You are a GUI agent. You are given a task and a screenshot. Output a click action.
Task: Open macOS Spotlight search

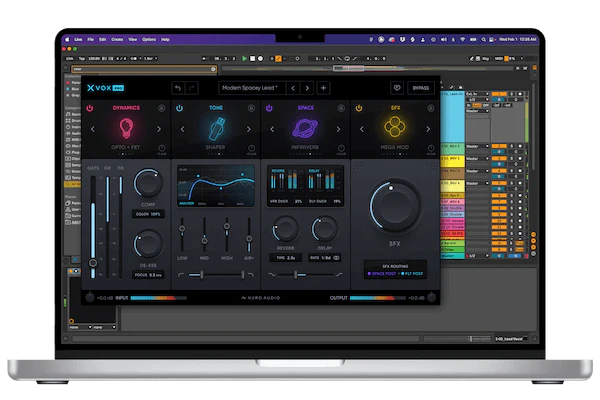[483, 39]
